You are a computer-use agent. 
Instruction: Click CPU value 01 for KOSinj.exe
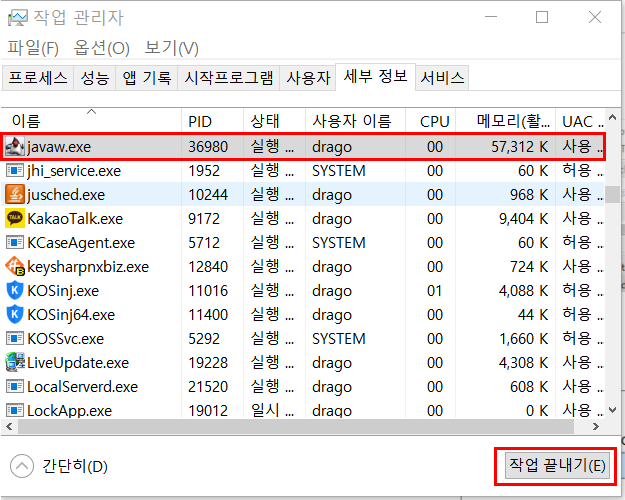pyautogui.click(x=434, y=290)
